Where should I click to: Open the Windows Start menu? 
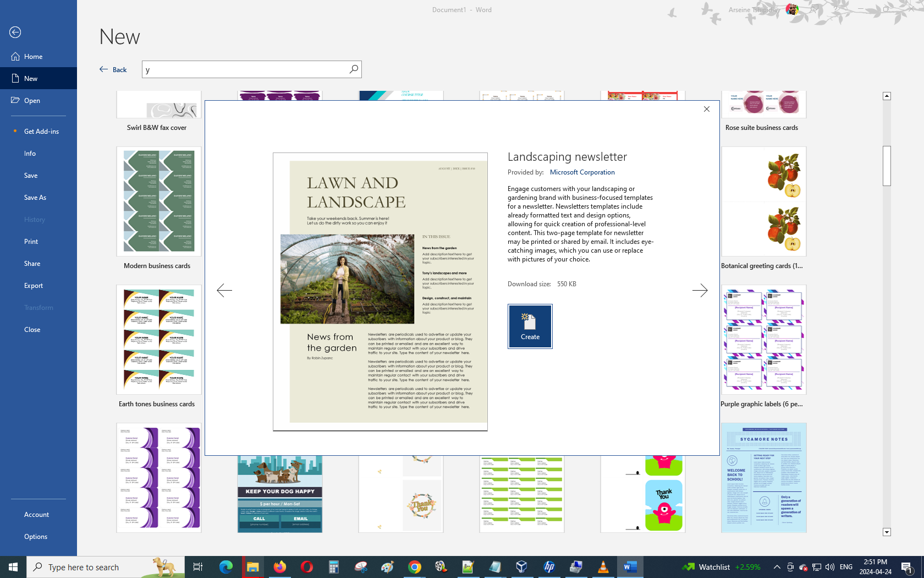13,567
